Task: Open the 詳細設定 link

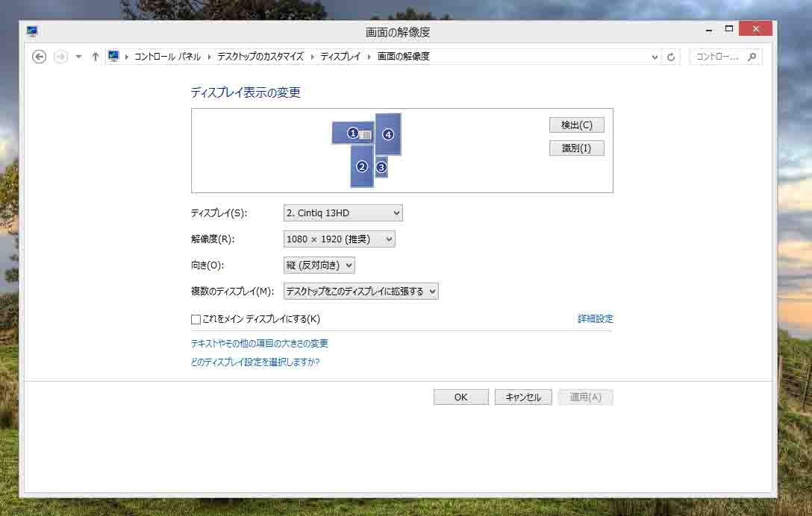Action: click(595, 319)
